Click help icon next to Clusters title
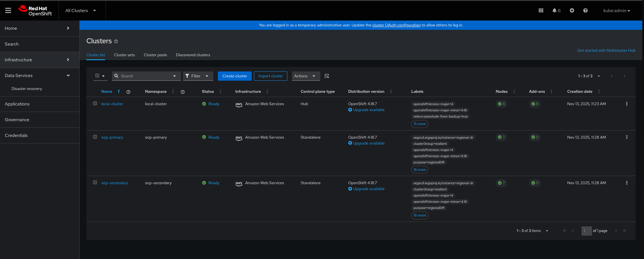The image size is (644, 259). click(x=116, y=41)
